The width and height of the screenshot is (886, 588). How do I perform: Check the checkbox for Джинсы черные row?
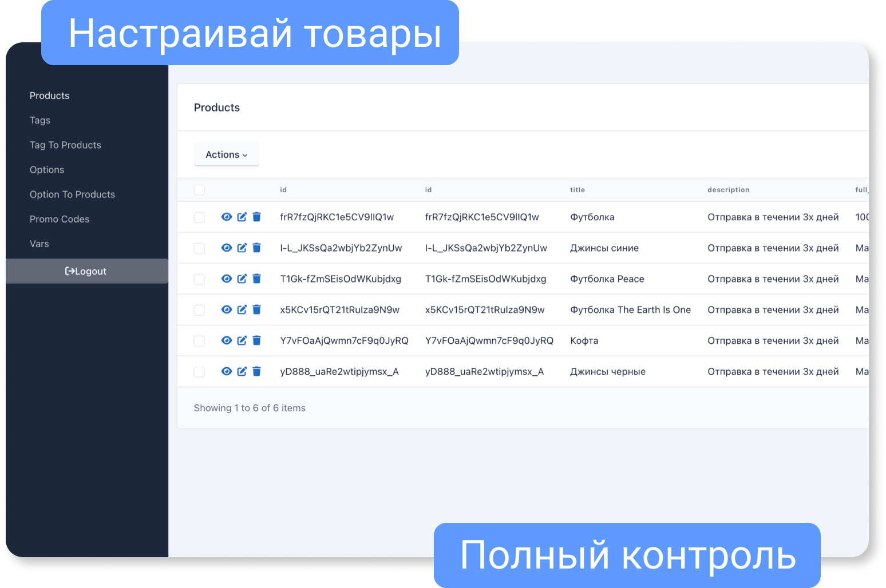(x=199, y=371)
